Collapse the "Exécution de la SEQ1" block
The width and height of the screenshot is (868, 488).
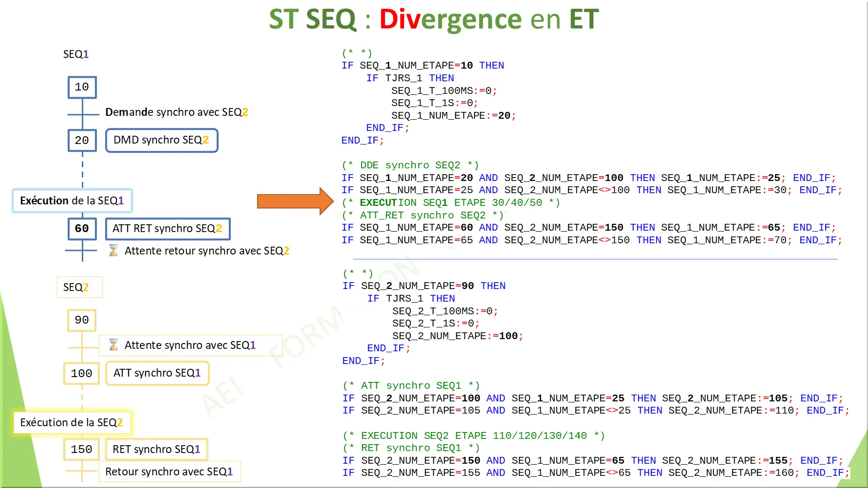click(72, 200)
